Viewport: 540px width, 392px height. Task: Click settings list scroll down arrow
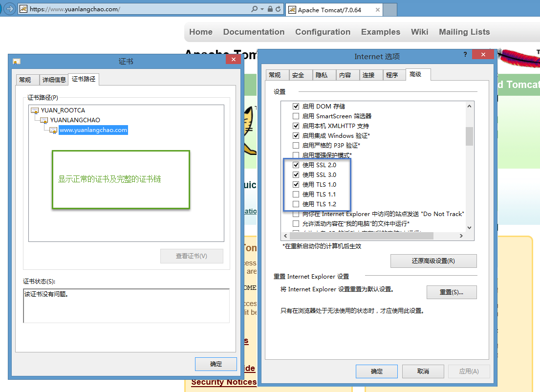[x=469, y=228]
